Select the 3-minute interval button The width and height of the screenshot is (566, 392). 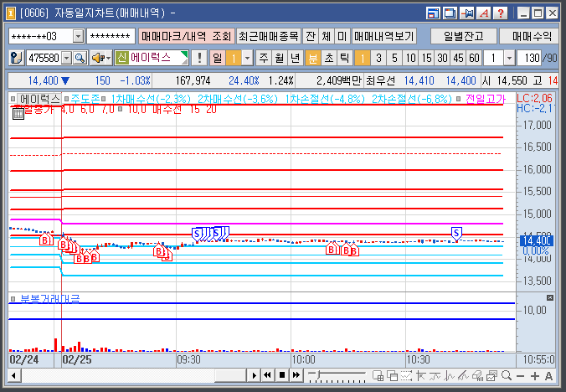point(378,58)
